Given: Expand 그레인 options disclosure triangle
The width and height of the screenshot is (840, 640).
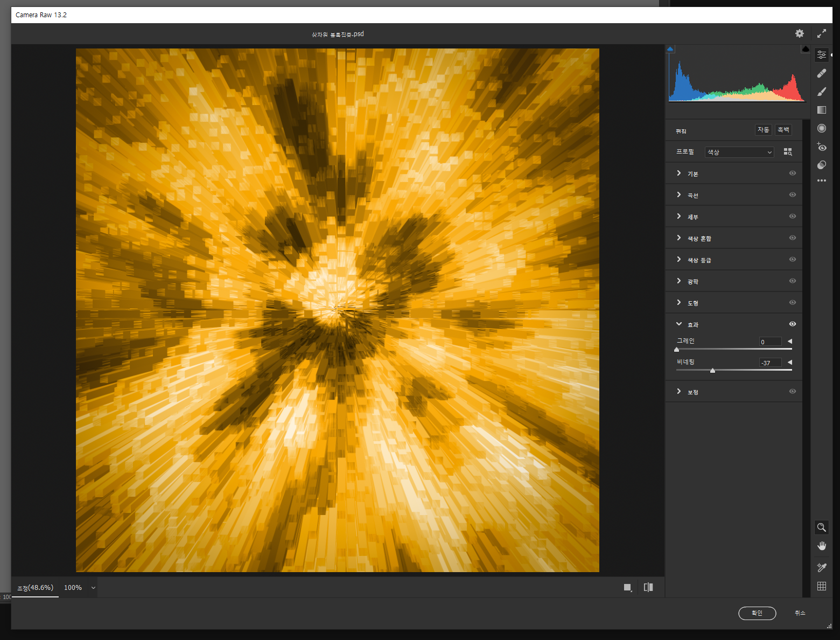Looking at the screenshot, I should click(x=790, y=341).
